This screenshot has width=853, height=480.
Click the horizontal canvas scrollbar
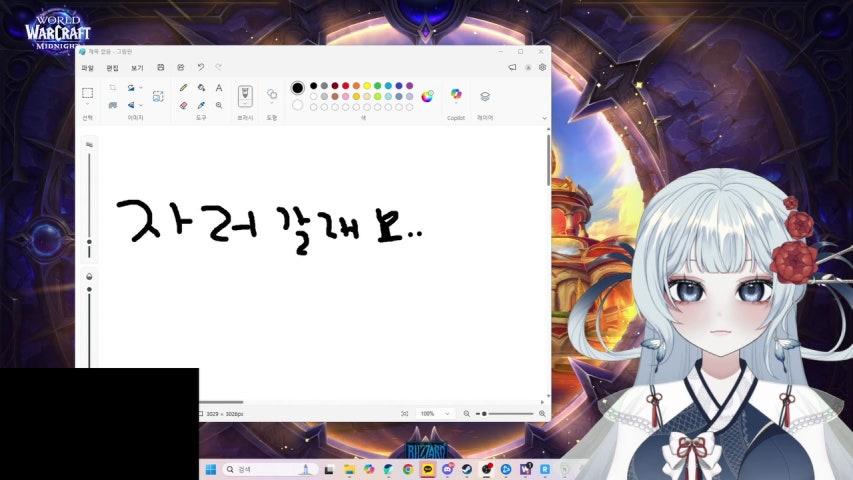pyautogui.click(x=221, y=402)
